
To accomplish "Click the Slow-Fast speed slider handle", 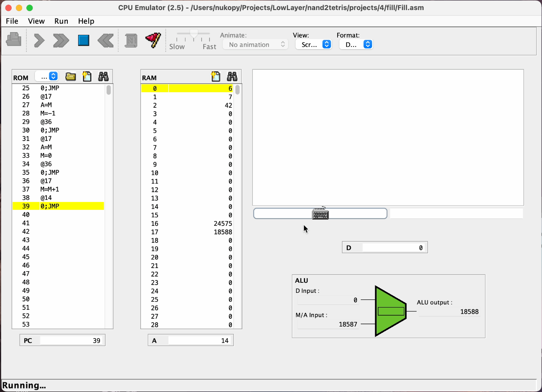I will (194, 34).
